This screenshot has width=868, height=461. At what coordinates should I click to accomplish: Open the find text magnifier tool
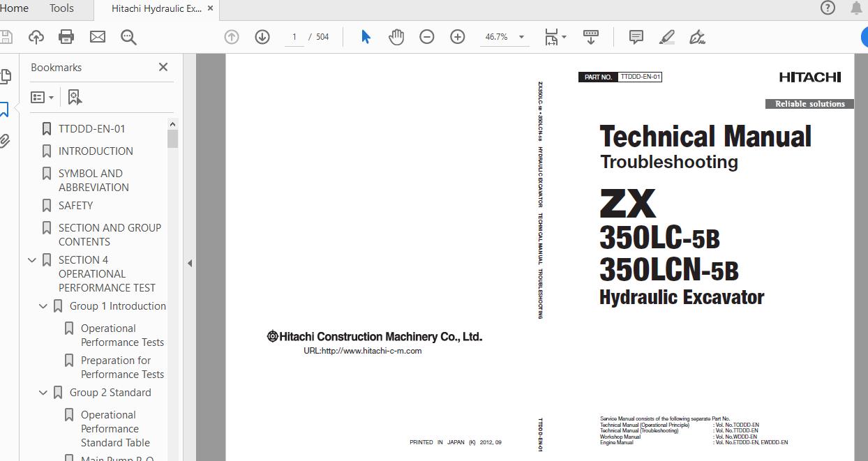point(128,37)
